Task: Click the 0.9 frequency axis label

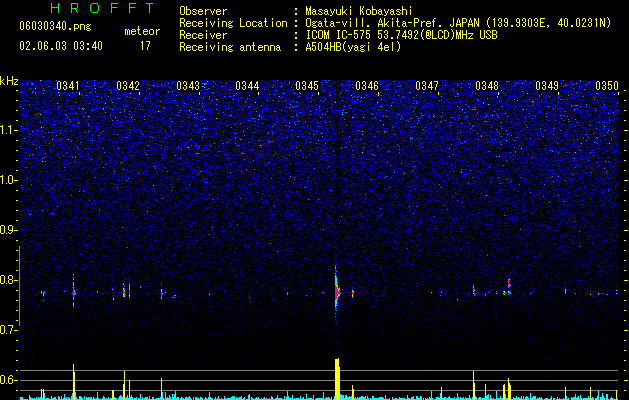Action: [8, 230]
